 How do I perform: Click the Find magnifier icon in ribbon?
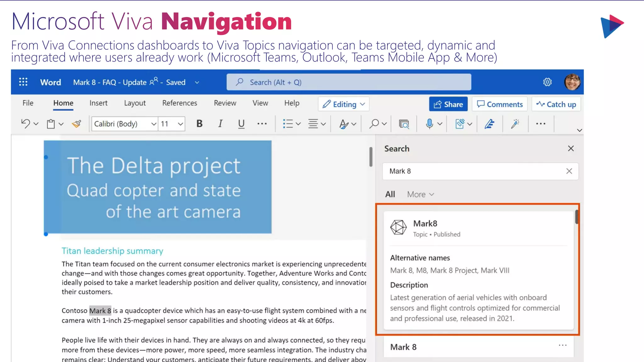click(374, 124)
